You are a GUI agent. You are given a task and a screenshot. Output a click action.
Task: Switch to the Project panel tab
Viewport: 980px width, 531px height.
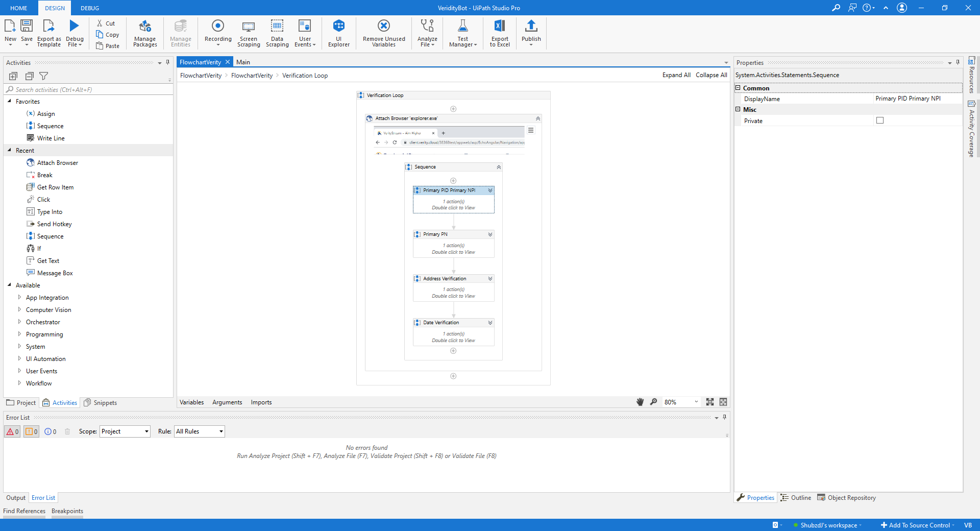pos(21,403)
